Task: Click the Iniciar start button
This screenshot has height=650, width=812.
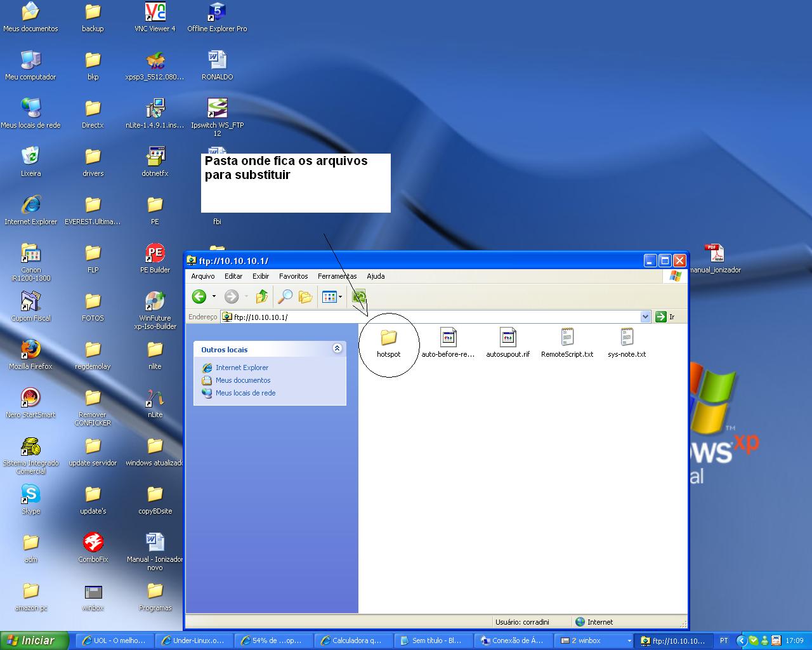Action: tap(34, 640)
